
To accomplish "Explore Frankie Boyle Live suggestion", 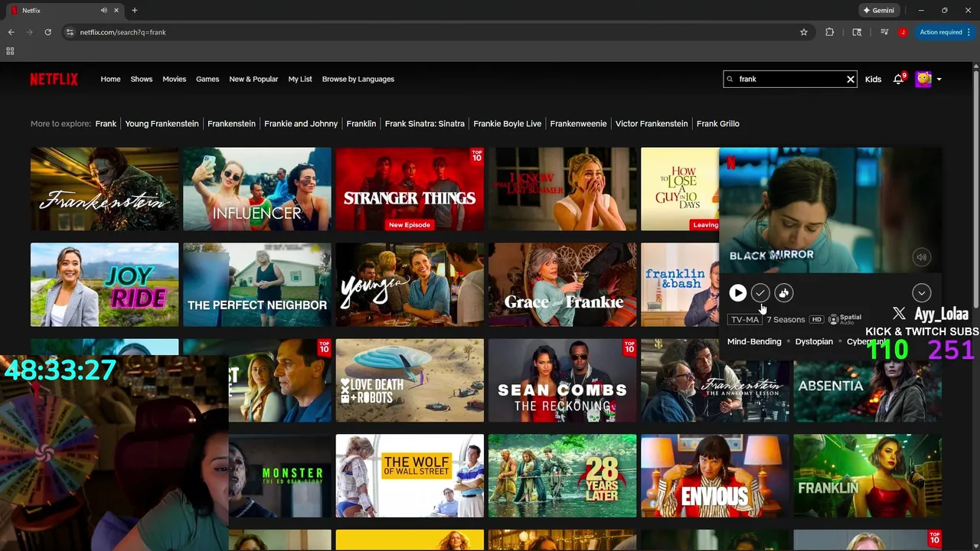I will point(507,123).
